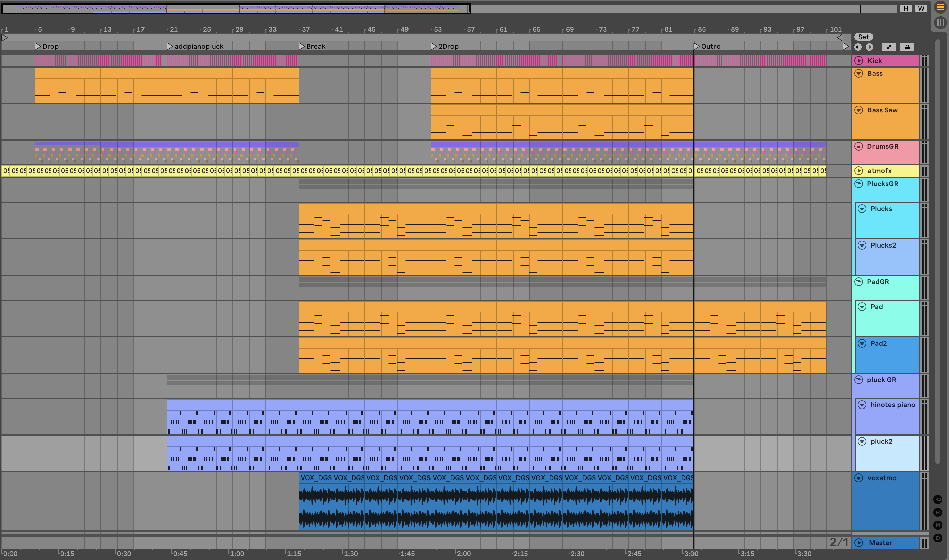The width and height of the screenshot is (949, 560).
Task: Unfold the Kick track
Action: pos(859,61)
